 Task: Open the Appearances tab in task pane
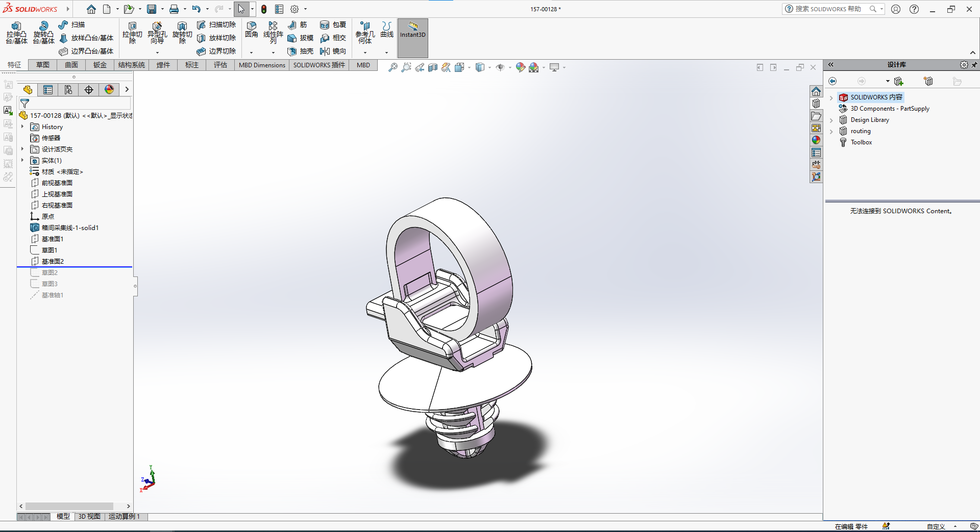[x=816, y=140]
